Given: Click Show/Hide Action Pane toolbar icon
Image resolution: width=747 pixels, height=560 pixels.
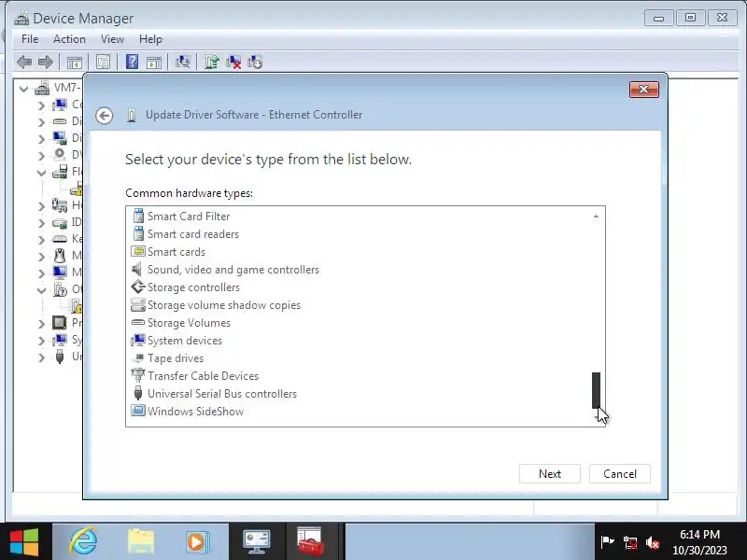Looking at the screenshot, I should pyautogui.click(x=154, y=62).
